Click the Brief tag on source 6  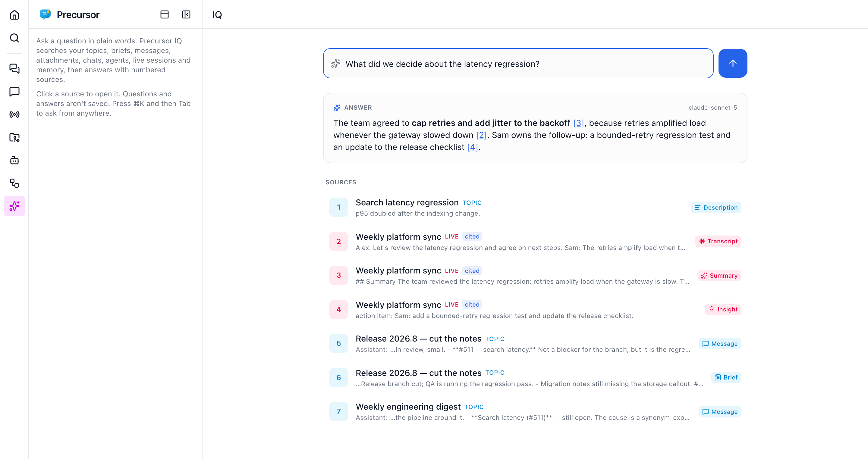pos(726,377)
